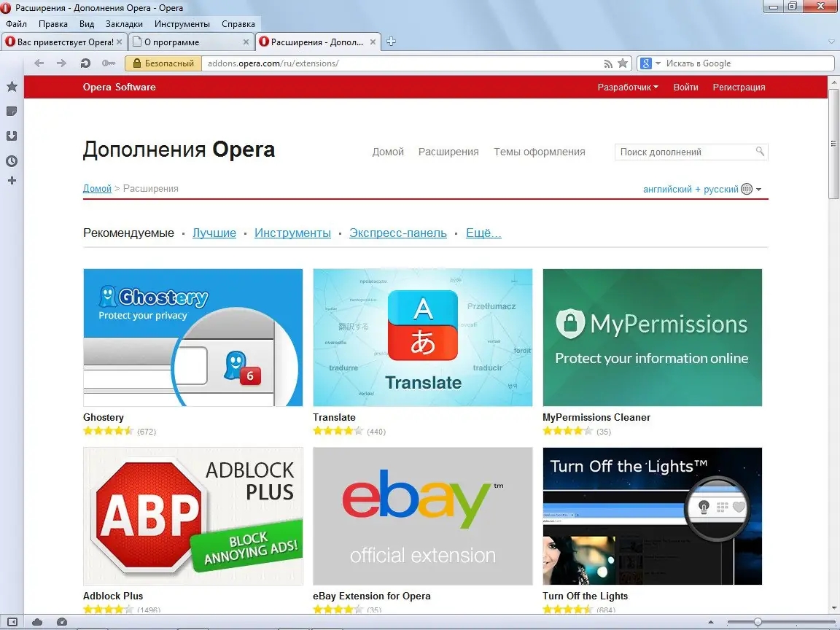Adjust the zoom slider in status bar
This screenshot has height=630, width=840.
758,623
